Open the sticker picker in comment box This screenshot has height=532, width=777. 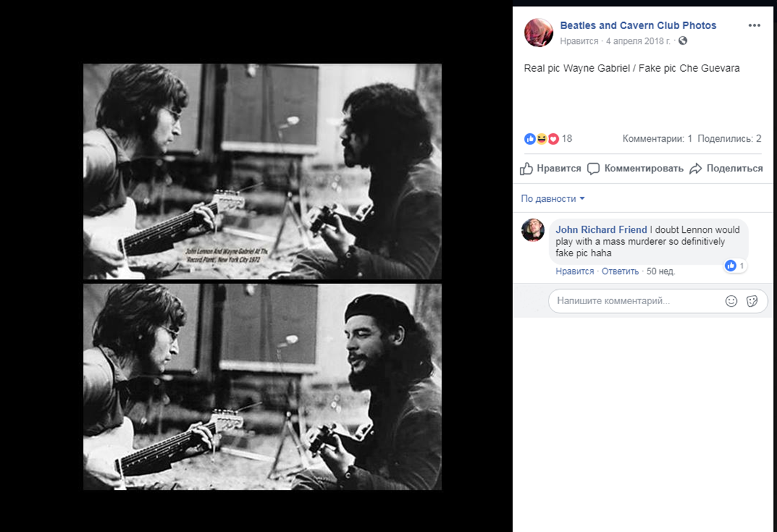pos(752,301)
